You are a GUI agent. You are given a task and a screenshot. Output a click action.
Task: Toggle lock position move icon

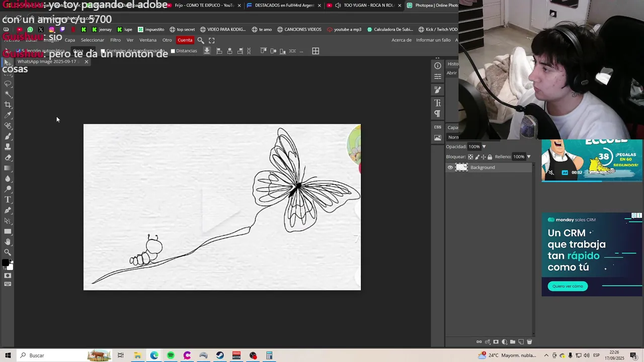(x=484, y=157)
